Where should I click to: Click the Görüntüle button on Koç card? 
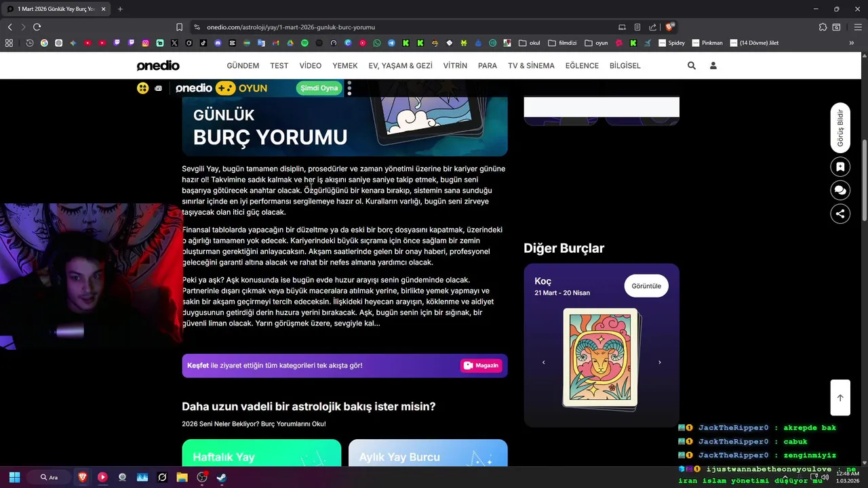tap(646, 286)
